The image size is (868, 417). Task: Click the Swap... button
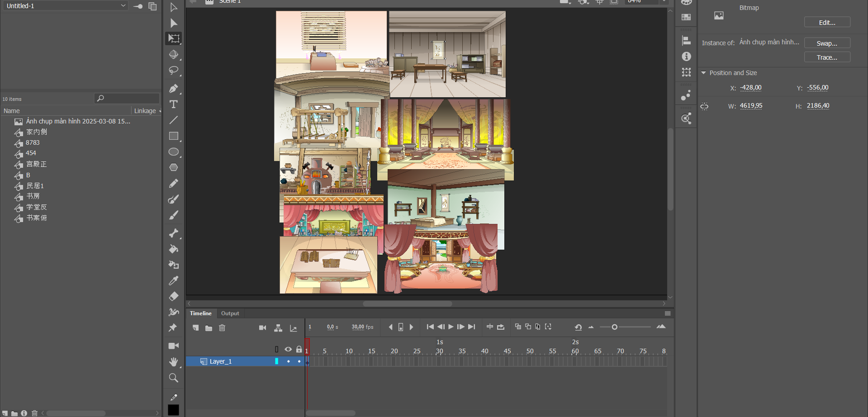point(826,43)
